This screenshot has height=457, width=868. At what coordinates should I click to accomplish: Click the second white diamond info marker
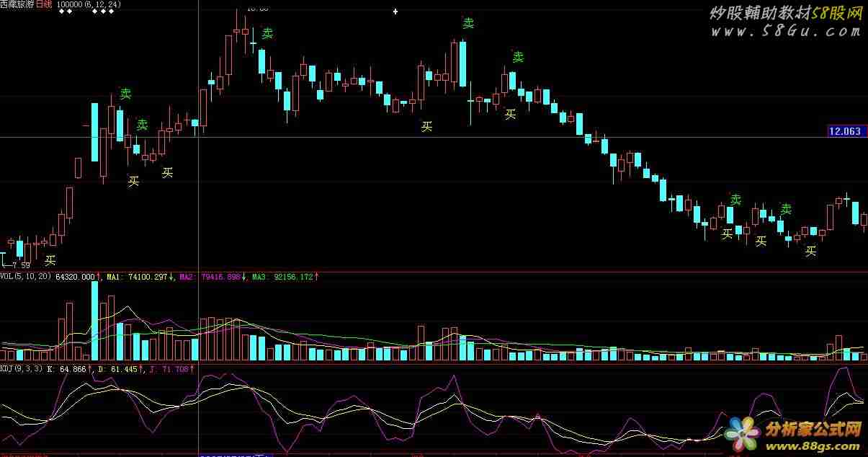(x=71, y=12)
